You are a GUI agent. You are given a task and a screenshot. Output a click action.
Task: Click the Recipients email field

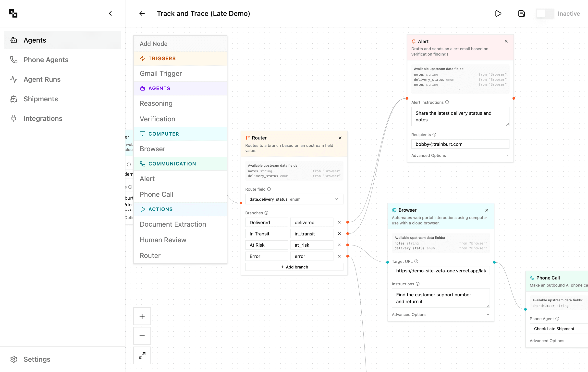click(x=460, y=144)
